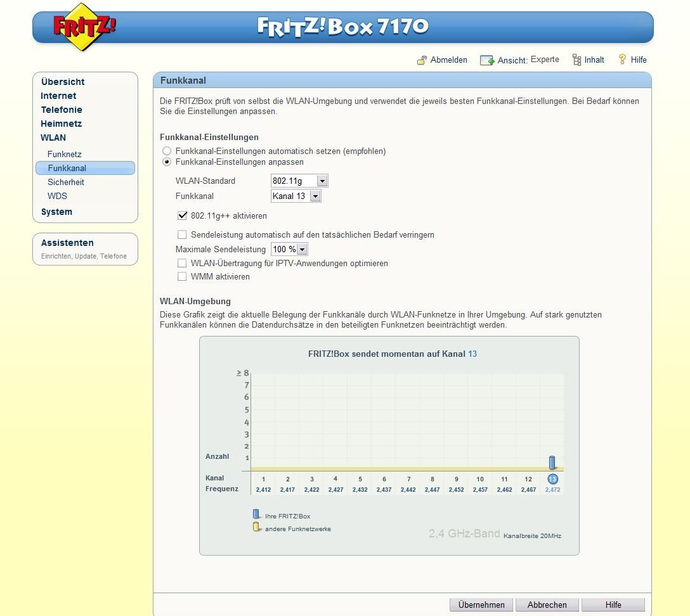Open the Internet menu

(x=58, y=96)
